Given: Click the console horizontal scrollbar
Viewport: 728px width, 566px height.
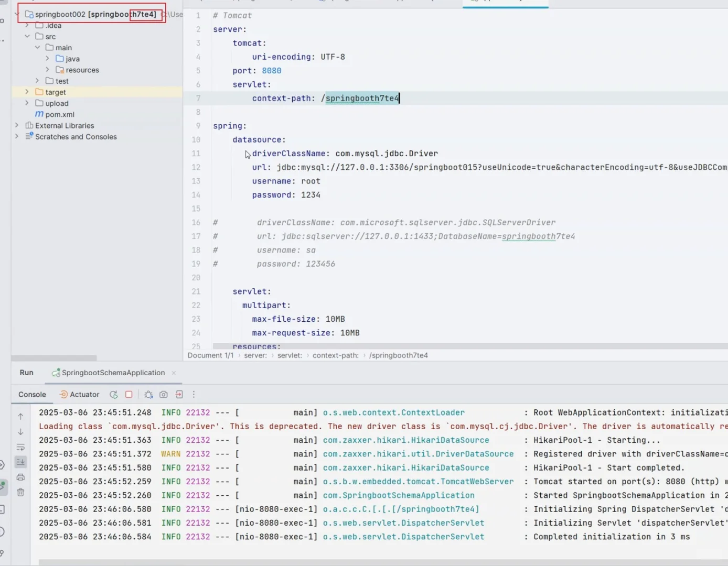Looking at the screenshot, I should click(x=383, y=562).
